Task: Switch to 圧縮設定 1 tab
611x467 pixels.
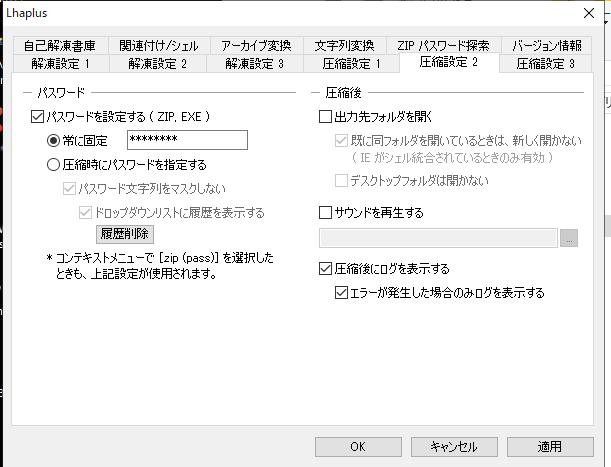Action: click(351, 64)
